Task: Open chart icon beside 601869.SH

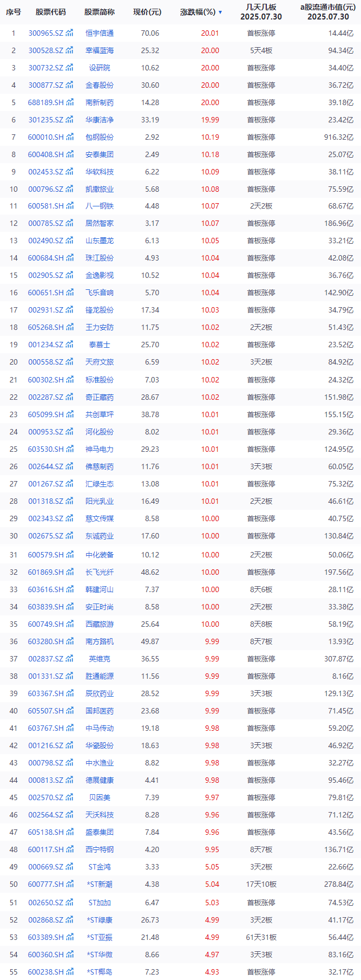Action: click(x=69, y=572)
